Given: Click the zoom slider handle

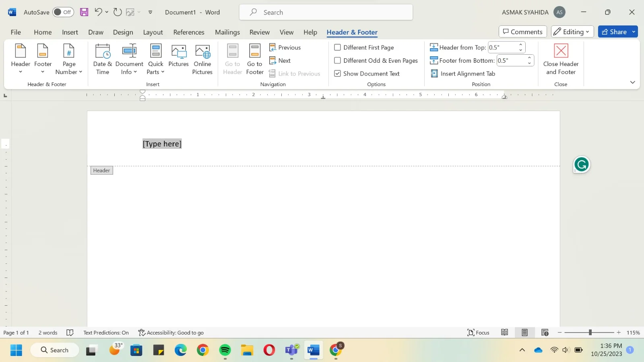Looking at the screenshot, I should [x=590, y=333].
